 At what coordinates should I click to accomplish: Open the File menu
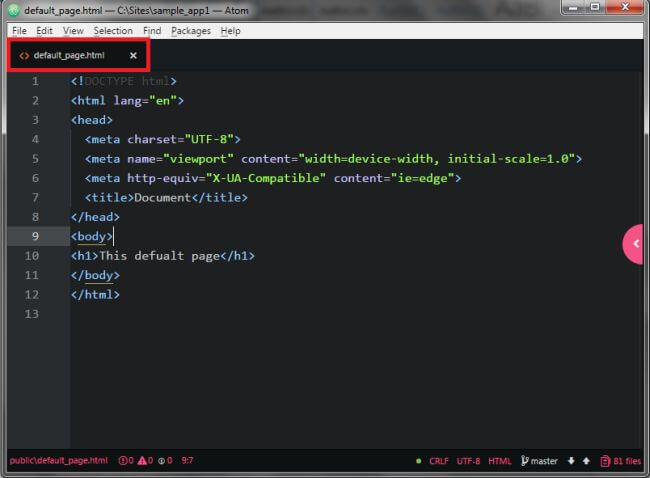19,31
